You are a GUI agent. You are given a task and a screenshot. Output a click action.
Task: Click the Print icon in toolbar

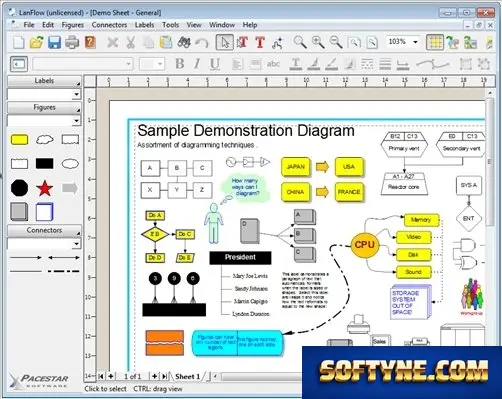pos(72,42)
